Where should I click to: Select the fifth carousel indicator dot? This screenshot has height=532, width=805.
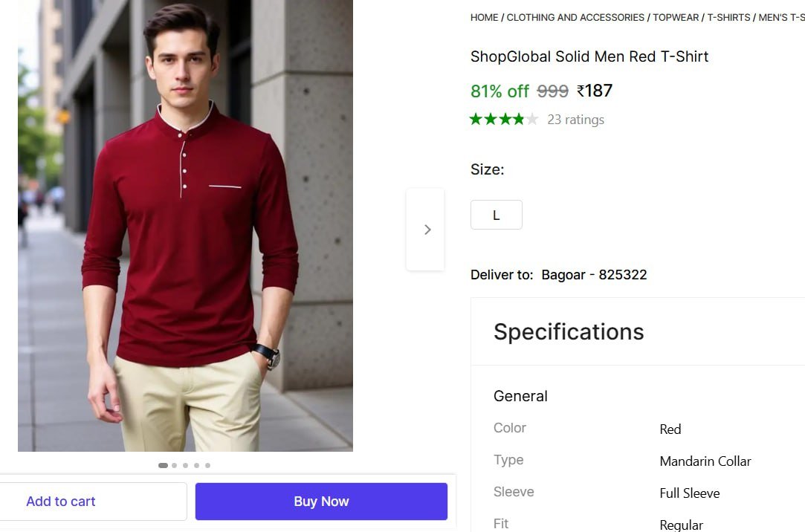click(207, 466)
